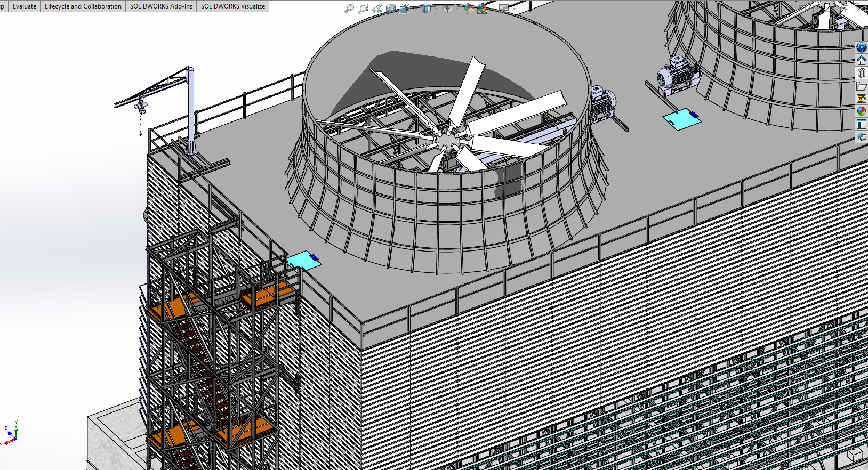The image size is (868, 470).
Task: Select the SOLIDWORKS Visualize tab
Action: click(233, 6)
